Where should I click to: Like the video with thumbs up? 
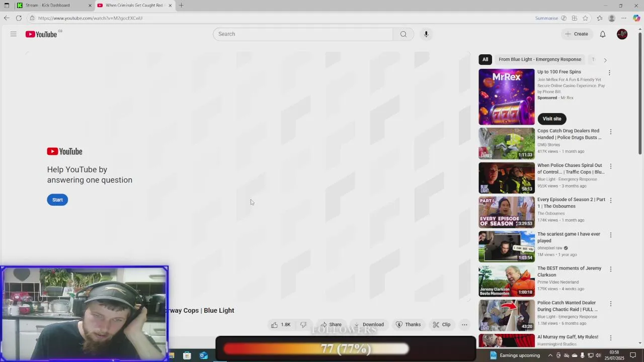click(281, 325)
